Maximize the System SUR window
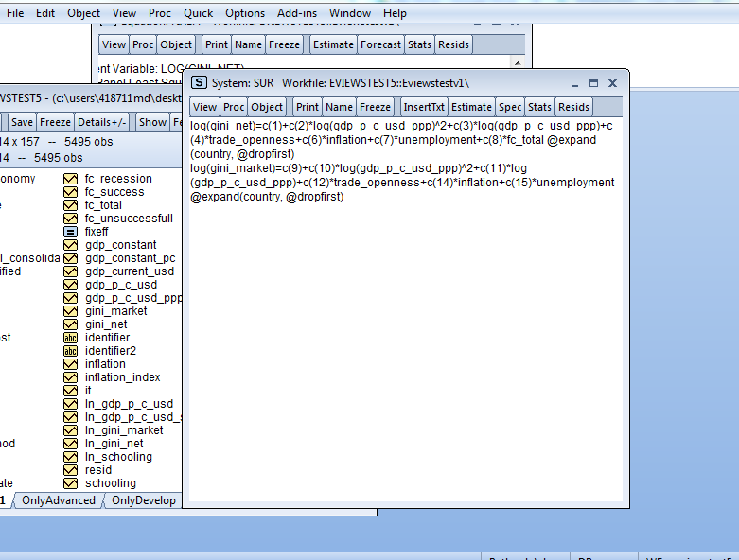 [593, 83]
